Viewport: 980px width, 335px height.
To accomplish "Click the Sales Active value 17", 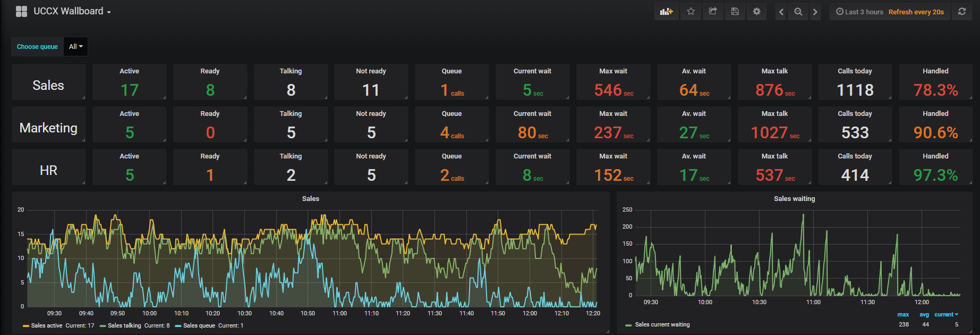I will [x=130, y=90].
